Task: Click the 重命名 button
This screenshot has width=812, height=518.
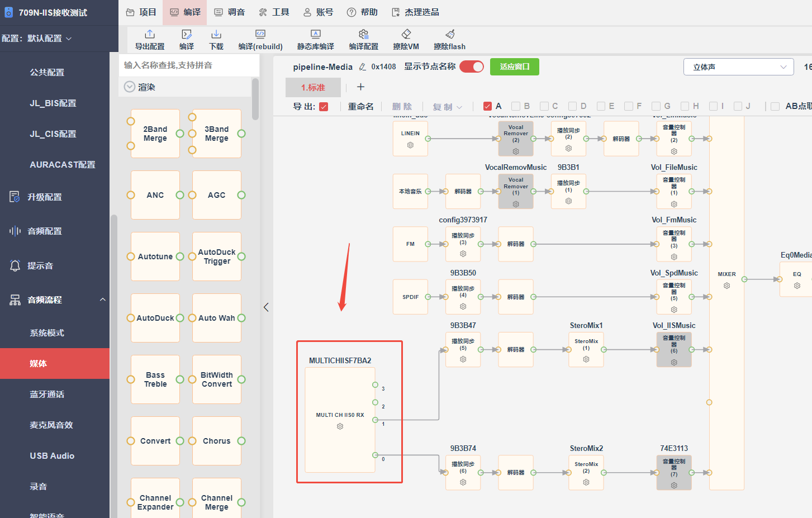Action: [x=361, y=107]
